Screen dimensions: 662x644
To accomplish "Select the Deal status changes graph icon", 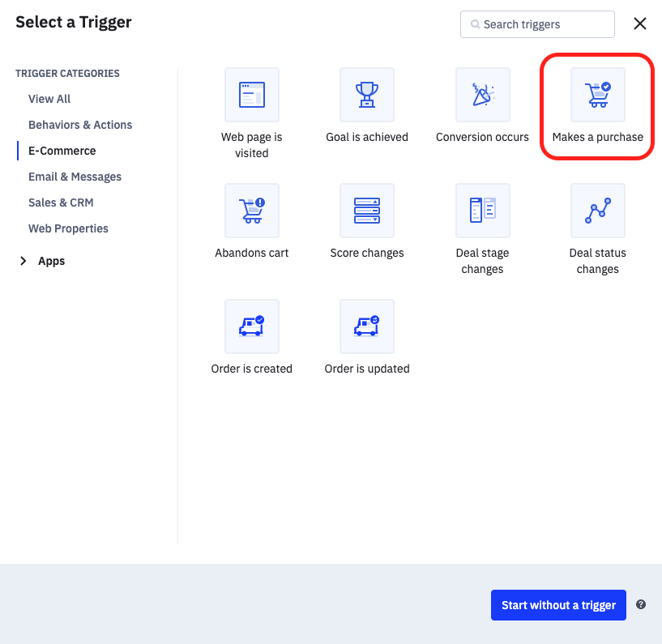I will click(x=598, y=211).
